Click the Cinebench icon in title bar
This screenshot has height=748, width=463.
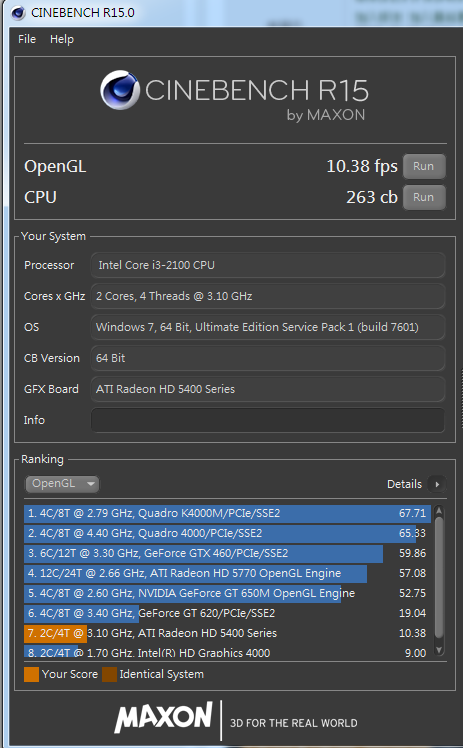(x=18, y=12)
